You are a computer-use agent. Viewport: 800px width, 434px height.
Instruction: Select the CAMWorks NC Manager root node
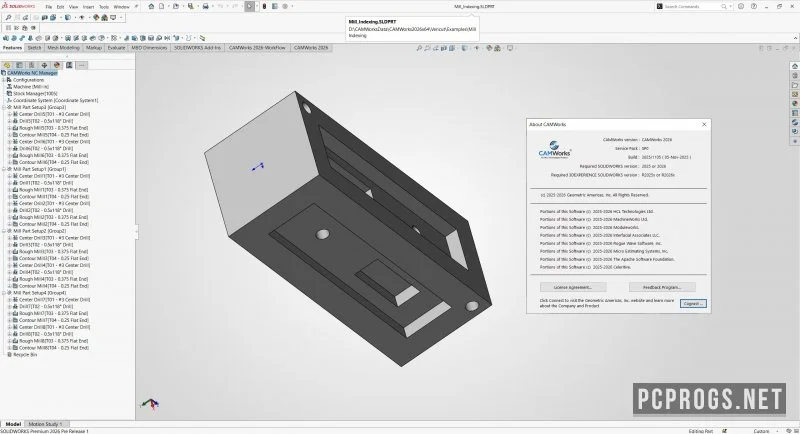click(32, 73)
